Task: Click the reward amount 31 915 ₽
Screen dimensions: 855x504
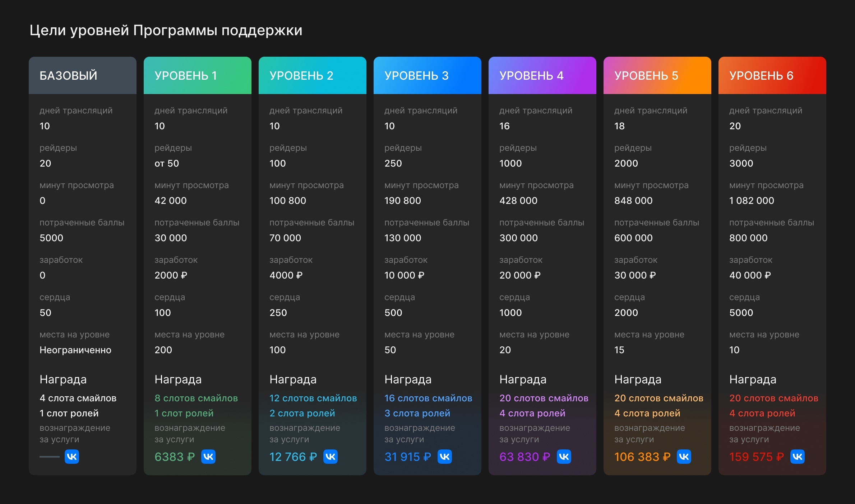Action: (408, 457)
